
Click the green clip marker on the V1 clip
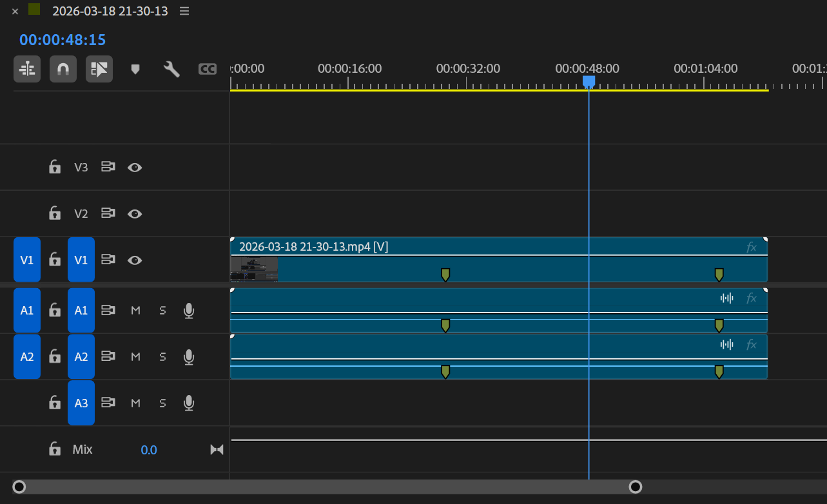coord(445,274)
